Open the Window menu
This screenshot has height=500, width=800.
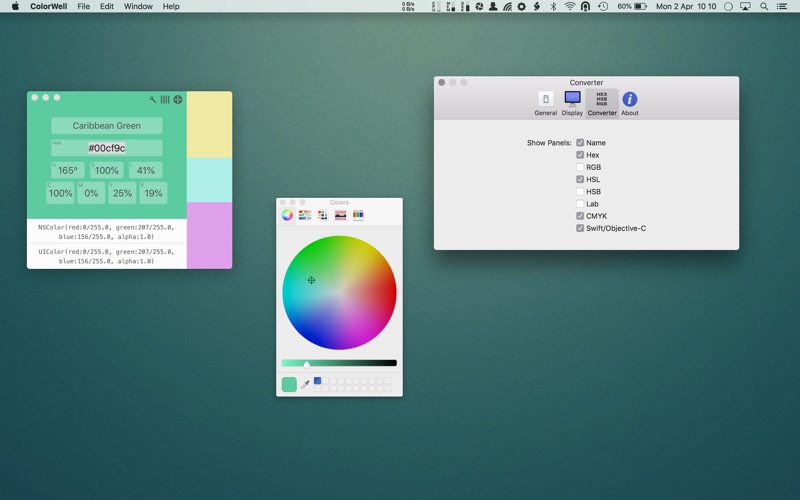(138, 6)
